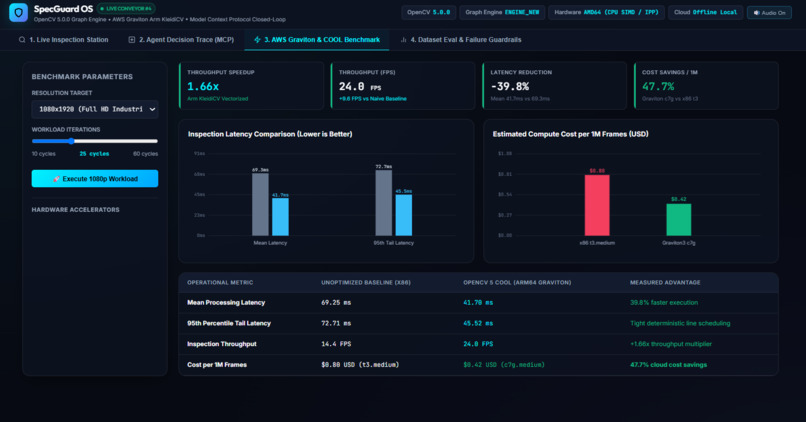
Task: Open the Resolution Target dropdown
Action: 95,109
